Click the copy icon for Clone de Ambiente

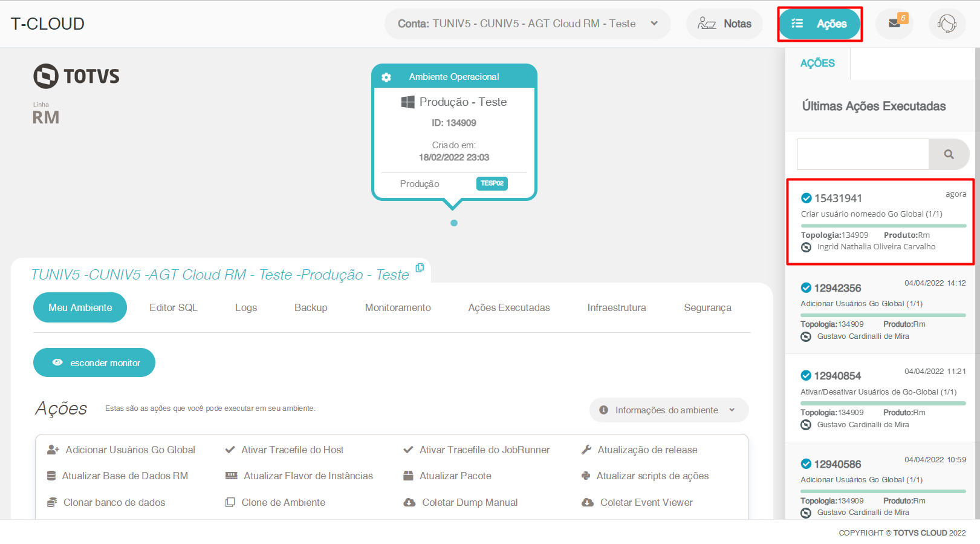[230, 502]
